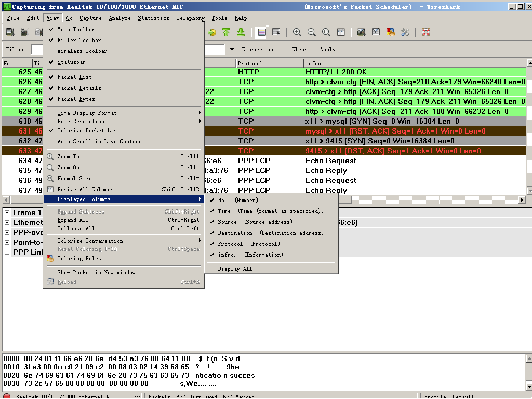Click the red capture status icon in statusbar
The height and width of the screenshot is (399, 532).
7,396
